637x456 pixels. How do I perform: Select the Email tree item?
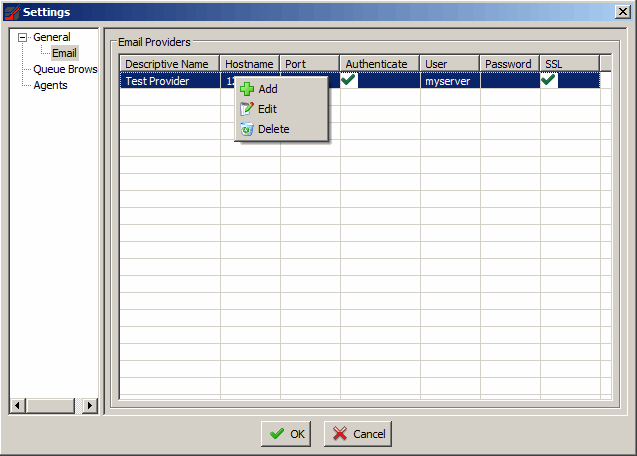point(64,53)
